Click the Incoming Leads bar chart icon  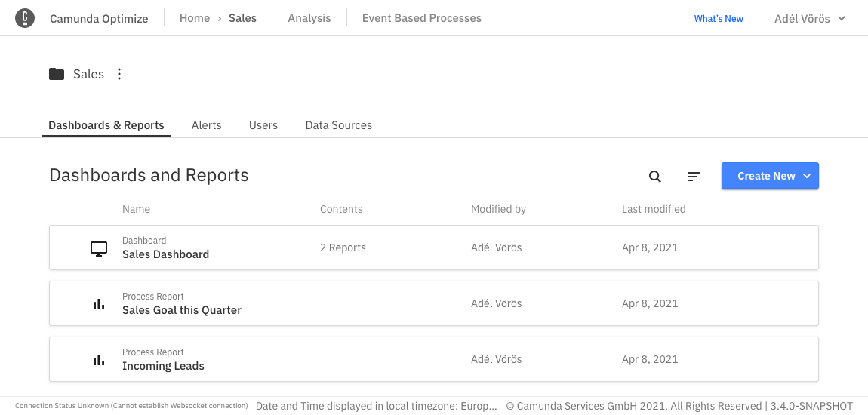coord(99,360)
